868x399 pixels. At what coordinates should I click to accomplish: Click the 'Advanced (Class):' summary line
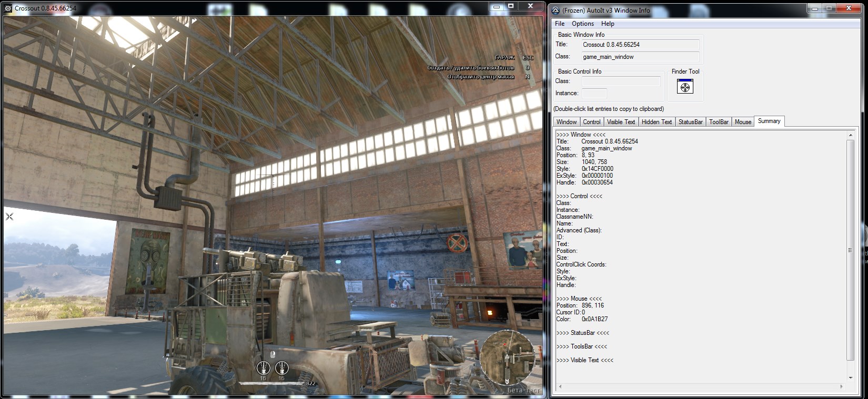[579, 230]
